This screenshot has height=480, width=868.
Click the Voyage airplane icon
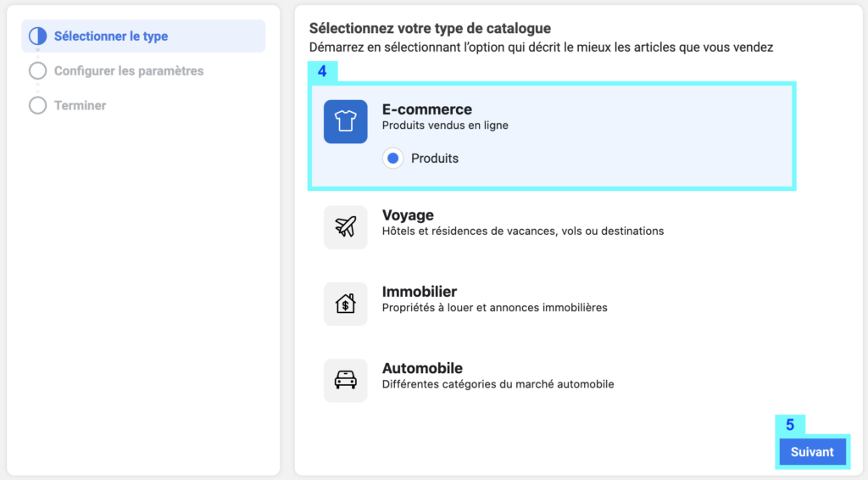pyautogui.click(x=346, y=227)
